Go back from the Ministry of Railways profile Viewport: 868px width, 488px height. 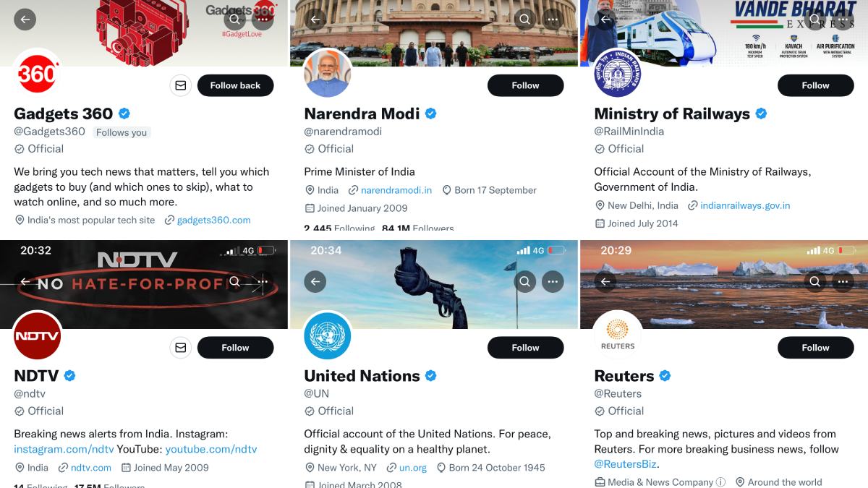click(604, 20)
